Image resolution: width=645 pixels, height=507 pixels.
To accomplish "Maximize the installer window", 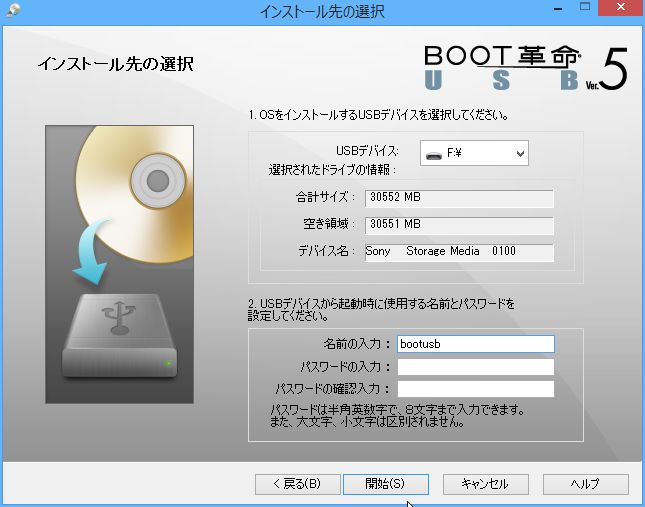I will tap(585, 7).
